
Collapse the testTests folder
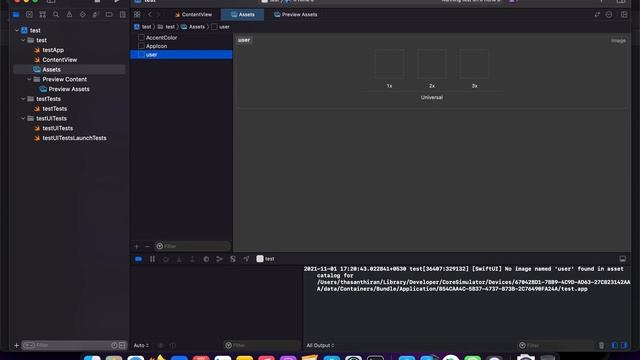point(23,99)
